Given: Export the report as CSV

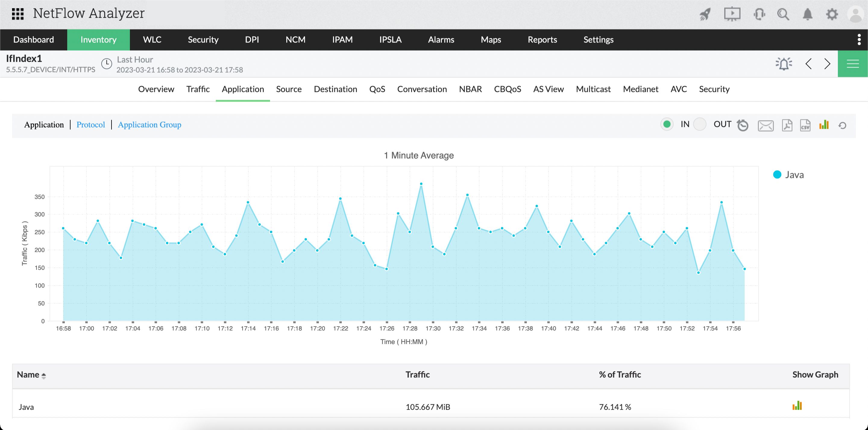Looking at the screenshot, I should (x=805, y=125).
